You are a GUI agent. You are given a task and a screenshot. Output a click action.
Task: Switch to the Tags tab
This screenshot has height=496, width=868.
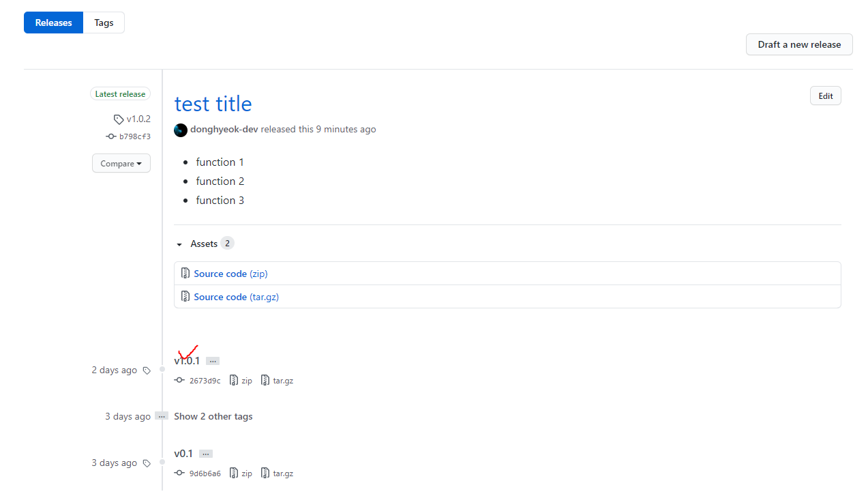coord(104,23)
